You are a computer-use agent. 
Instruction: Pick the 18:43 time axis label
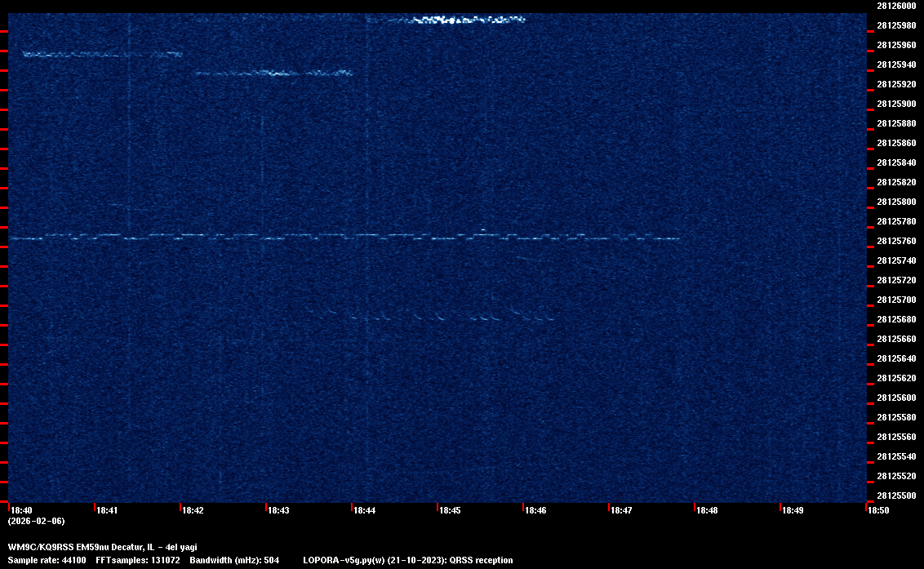pyautogui.click(x=278, y=510)
